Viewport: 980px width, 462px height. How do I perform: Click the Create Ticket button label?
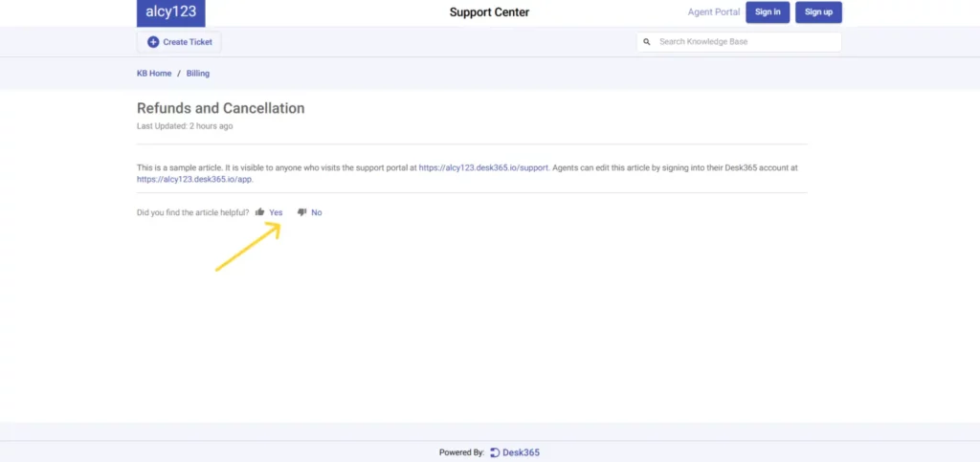point(188,42)
